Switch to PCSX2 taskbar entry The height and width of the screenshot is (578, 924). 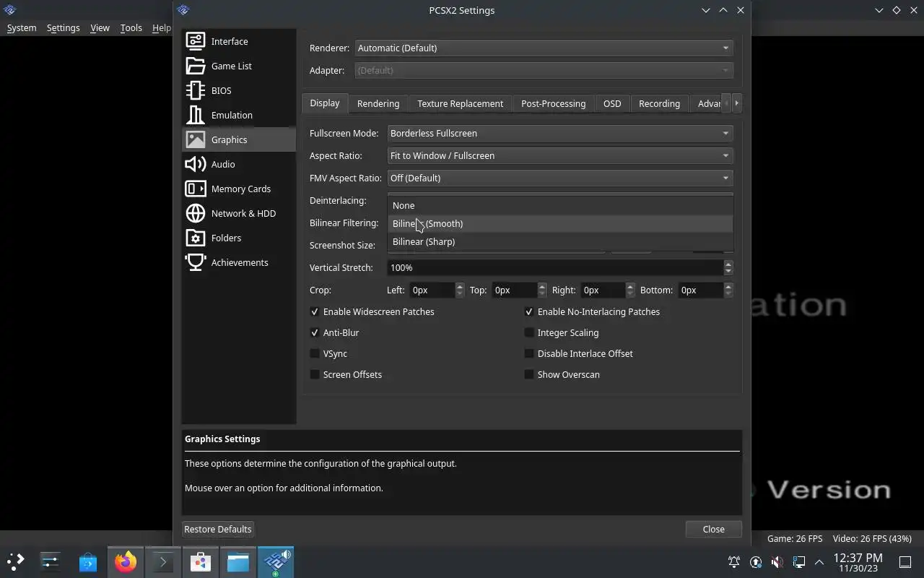pyautogui.click(x=276, y=561)
